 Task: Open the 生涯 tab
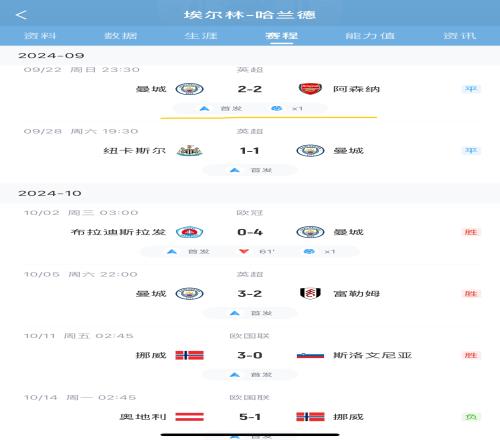point(201,35)
